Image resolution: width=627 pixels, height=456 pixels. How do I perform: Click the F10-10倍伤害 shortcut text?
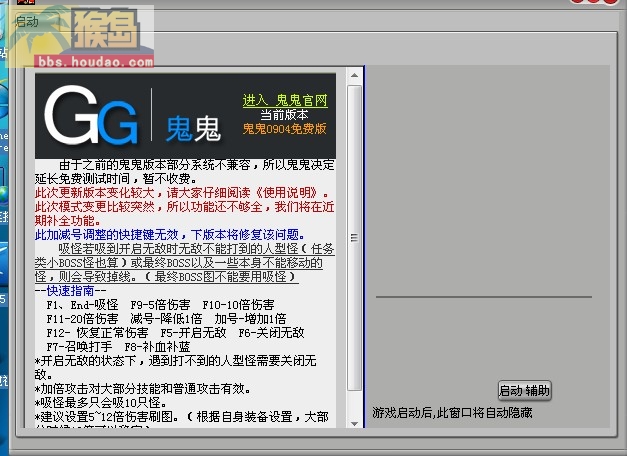coord(238,304)
